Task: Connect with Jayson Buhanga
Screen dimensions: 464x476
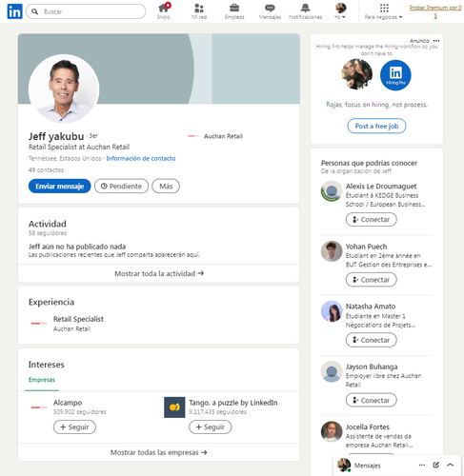Action: [372, 401]
